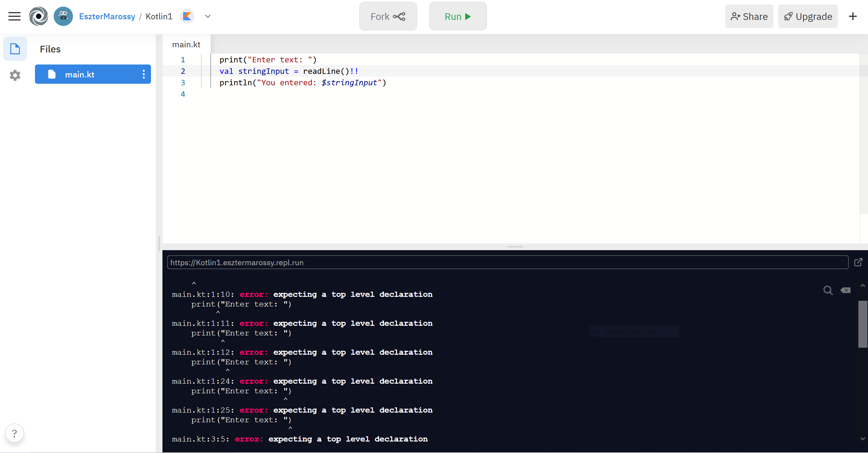Share the repl
The width and height of the screenshot is (868, 453).
(749, 17)
